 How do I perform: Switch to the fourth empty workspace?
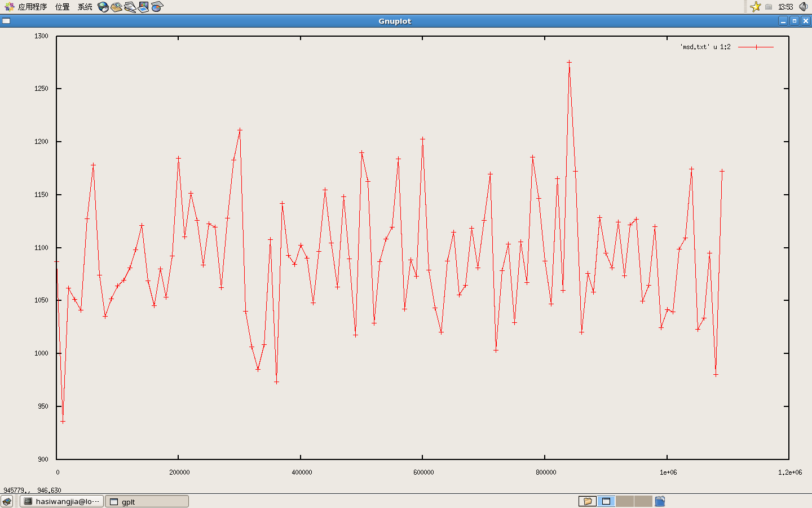coord(643,501)
